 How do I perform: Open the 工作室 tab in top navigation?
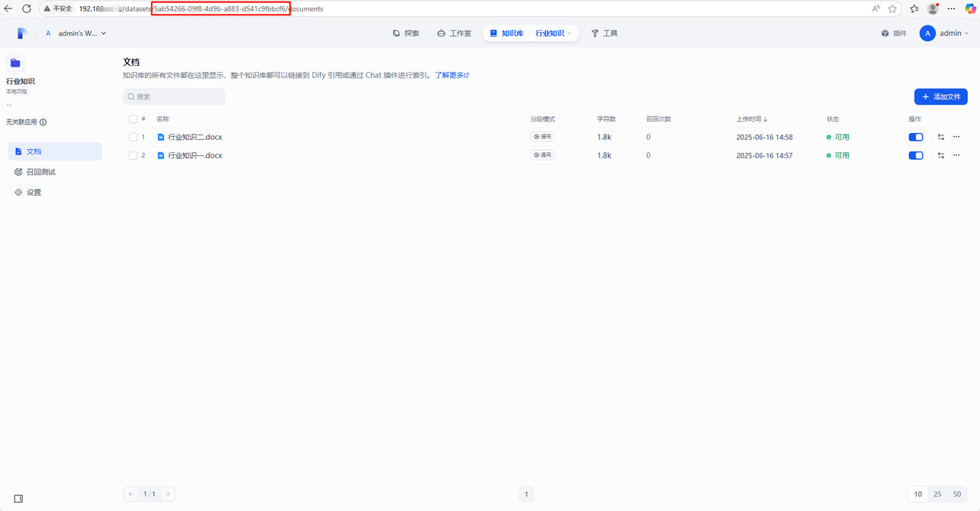tap(454, 34)
